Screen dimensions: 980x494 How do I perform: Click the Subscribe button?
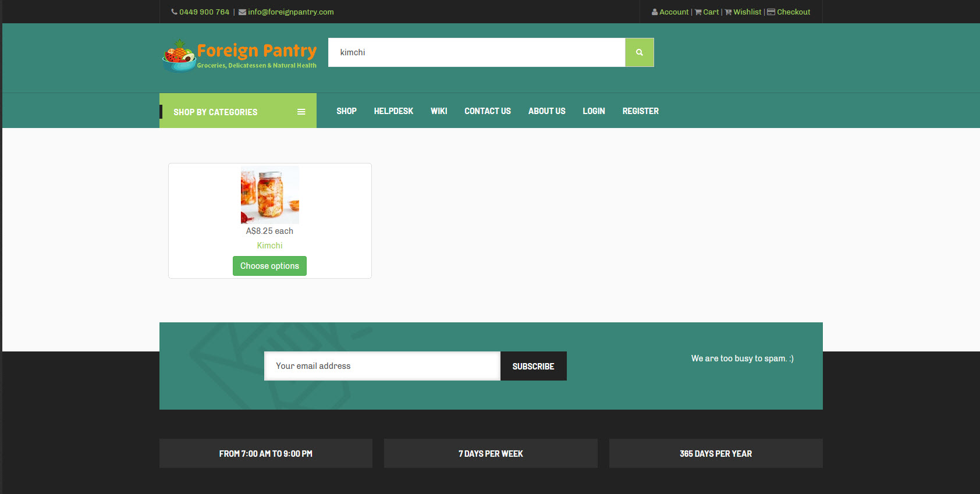pos(534,366)
